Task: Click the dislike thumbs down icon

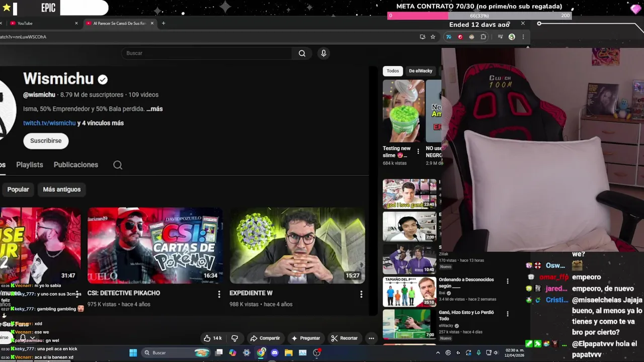Action: coord(234,338)
